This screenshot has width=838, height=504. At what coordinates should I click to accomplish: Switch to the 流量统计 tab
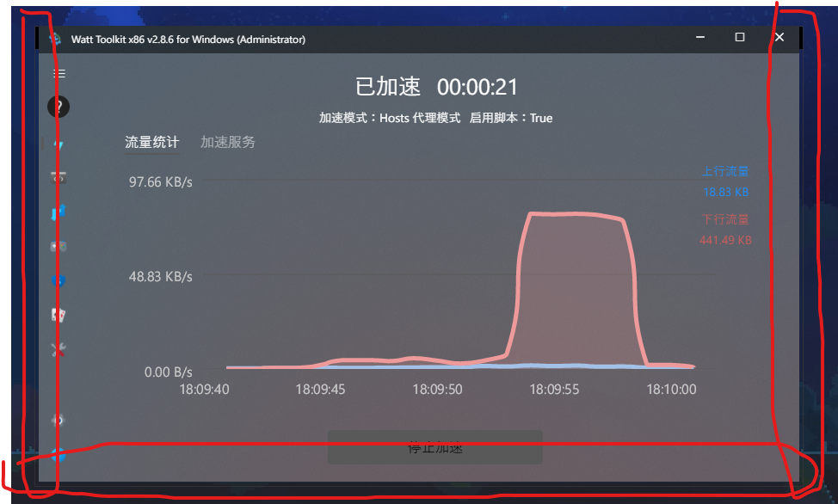point(151,142)
